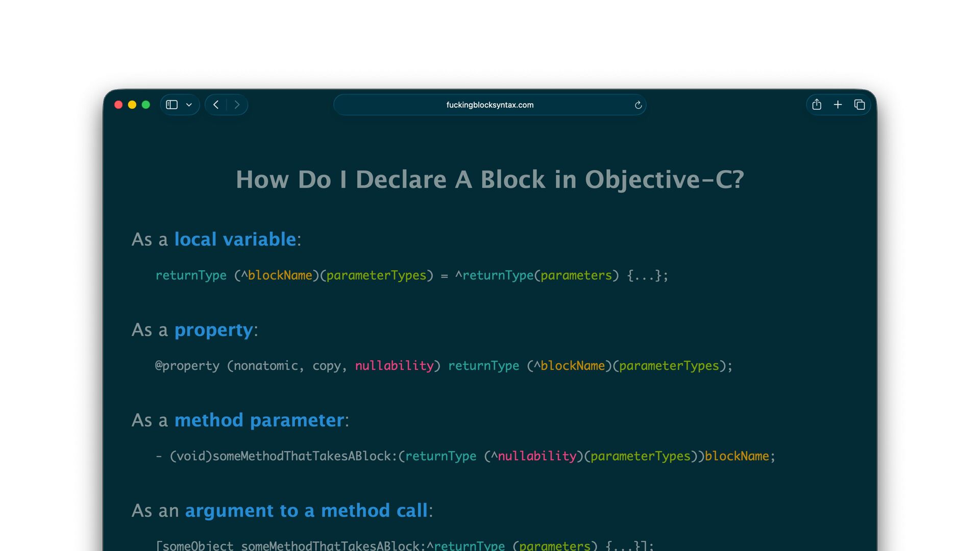
Task: Click the green fullscreen window button
Action: [146, 105]
